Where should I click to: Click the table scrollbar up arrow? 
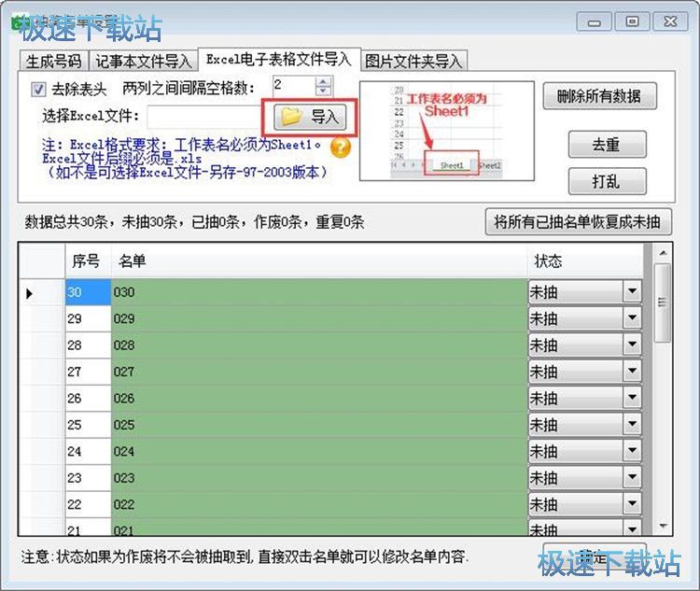coord(663,253)
